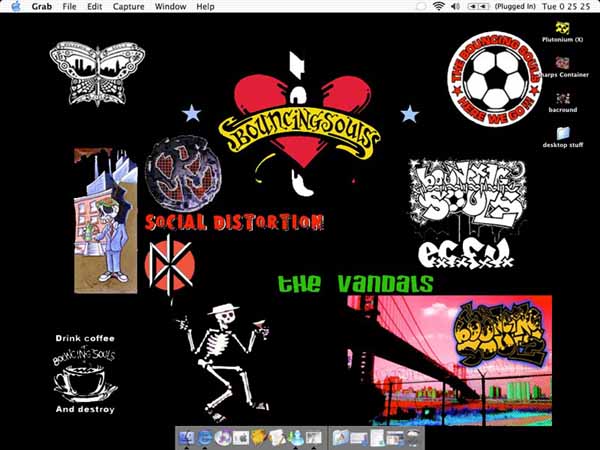
Task: Click the AirPort Wi-Fi status icon
Action: click(439, 6)
